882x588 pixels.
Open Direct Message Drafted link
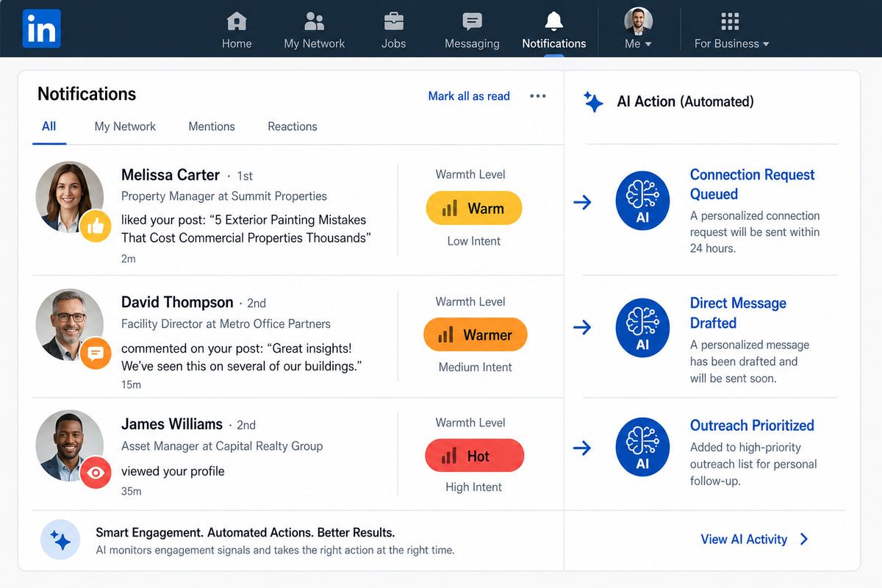738,313
